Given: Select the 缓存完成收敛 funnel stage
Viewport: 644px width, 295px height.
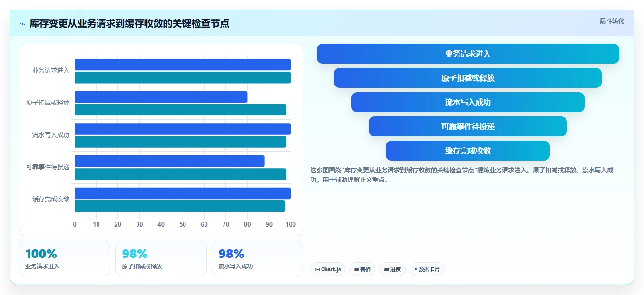Looking at the screenshot, I should click(x=468, y=151).
